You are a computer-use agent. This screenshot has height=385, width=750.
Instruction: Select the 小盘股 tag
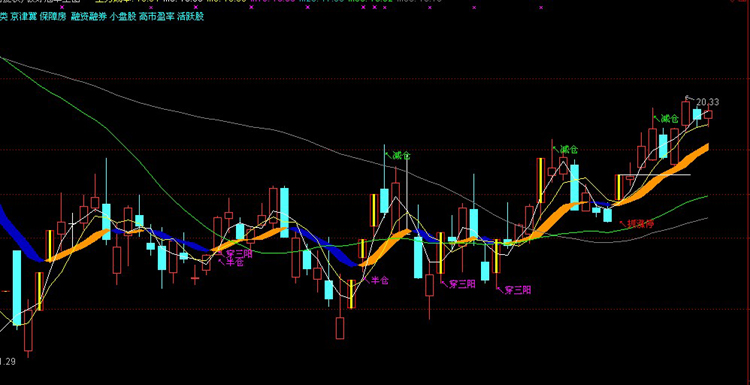point(122,17)
